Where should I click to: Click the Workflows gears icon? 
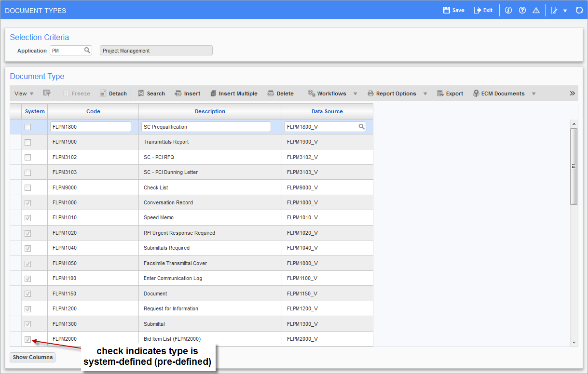(312, 93)
